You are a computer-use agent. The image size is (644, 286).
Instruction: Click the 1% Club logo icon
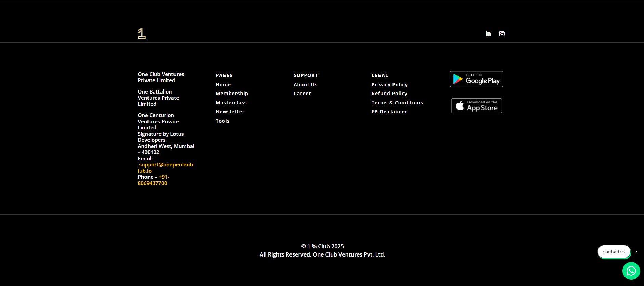(142, 34)
